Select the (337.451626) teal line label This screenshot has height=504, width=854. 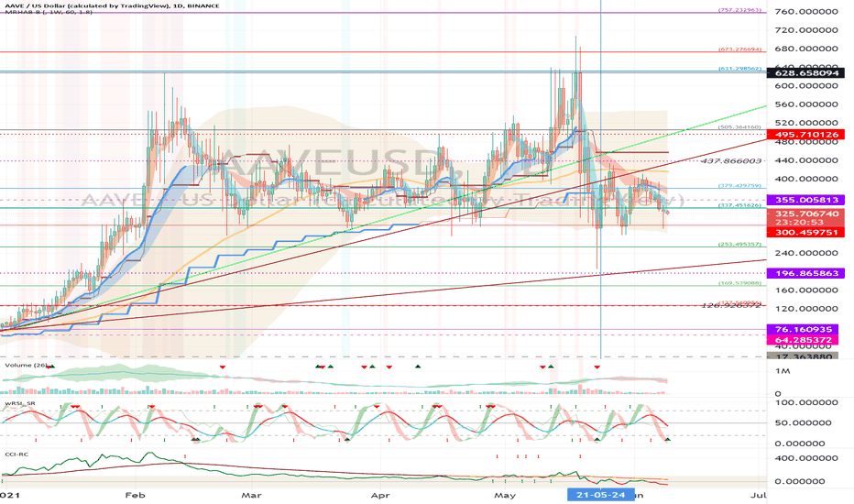739,205
